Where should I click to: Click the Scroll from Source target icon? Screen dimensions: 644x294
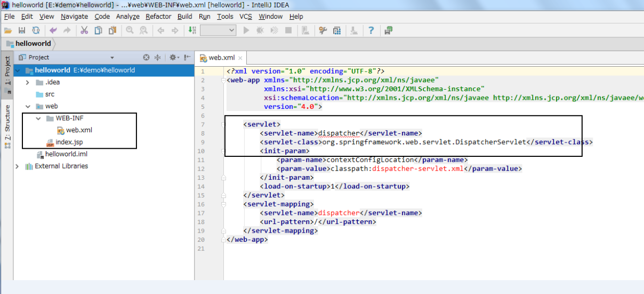[x=146, y=57]
